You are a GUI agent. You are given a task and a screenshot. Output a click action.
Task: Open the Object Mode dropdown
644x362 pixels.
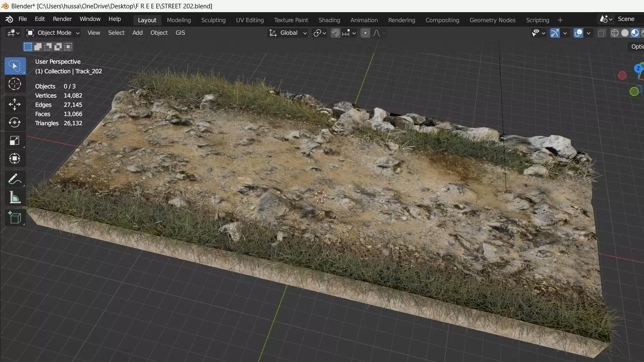(x=53, y=33)
